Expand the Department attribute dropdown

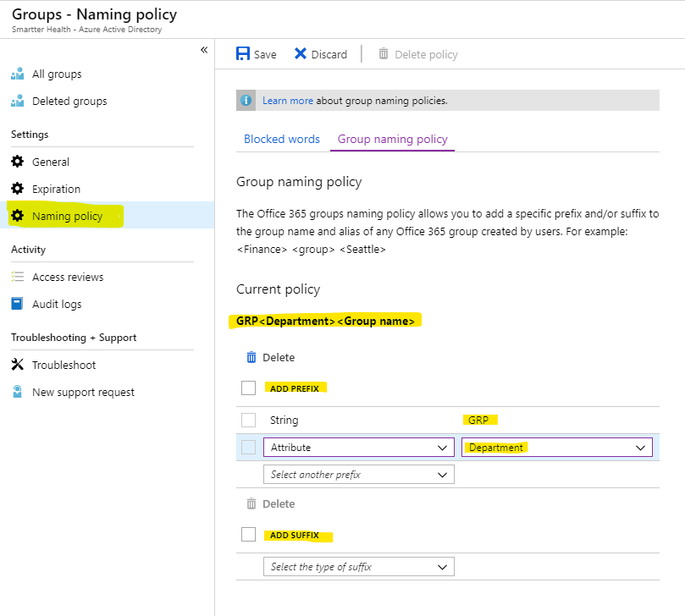[x=557, y=448]
